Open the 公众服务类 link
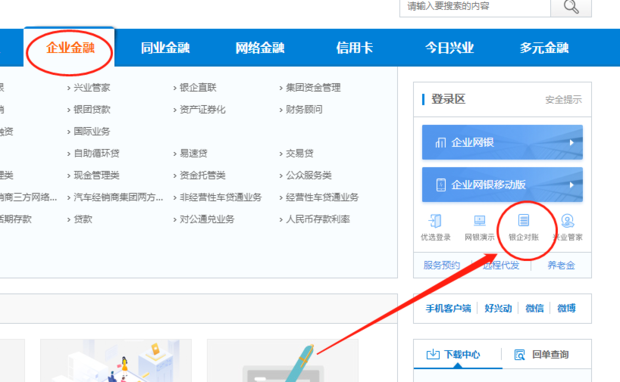The width and height of the screenshot is (620, 382). [309, 175]
